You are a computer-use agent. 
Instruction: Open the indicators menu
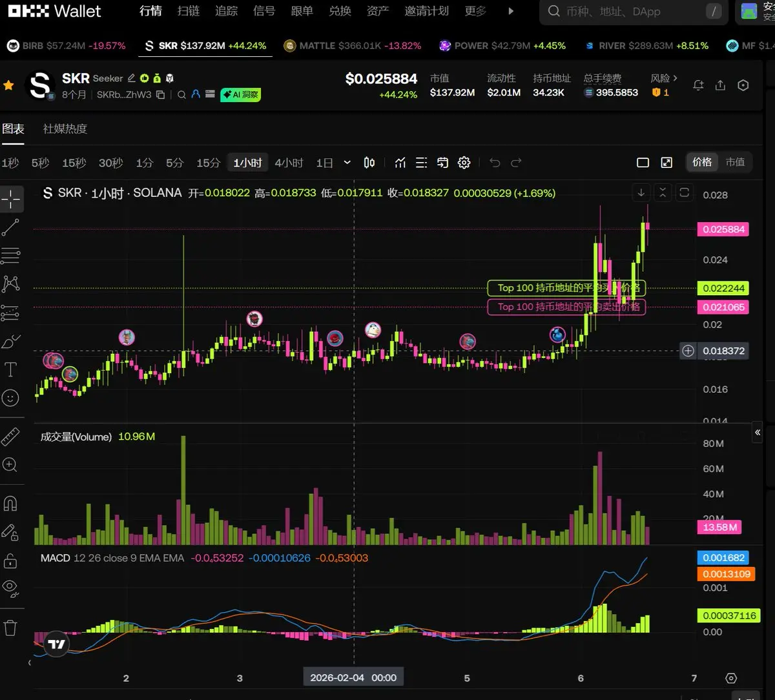[400, 163]
